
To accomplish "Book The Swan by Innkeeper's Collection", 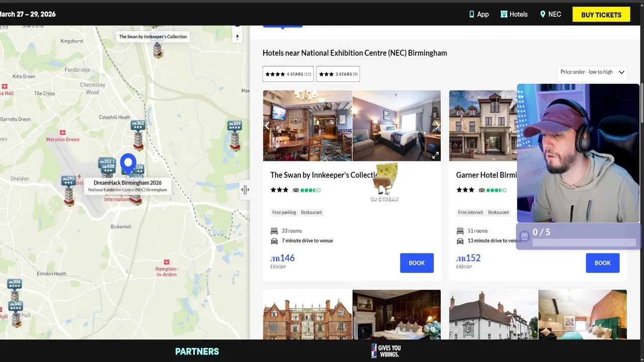I will [x=417, y=263].
